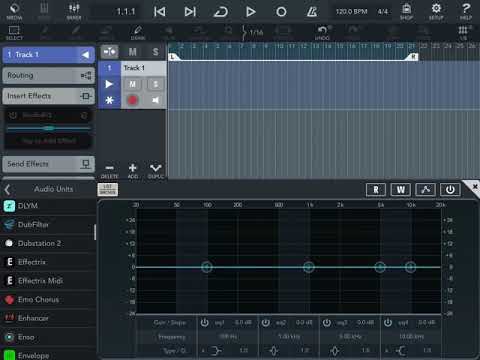Open the Mixer panel

point(74,11)
